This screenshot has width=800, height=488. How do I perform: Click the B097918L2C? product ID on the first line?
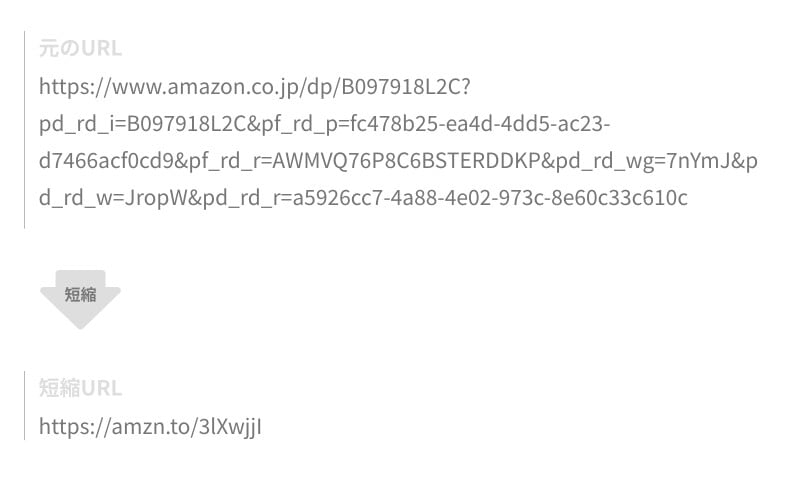[405, 87]
